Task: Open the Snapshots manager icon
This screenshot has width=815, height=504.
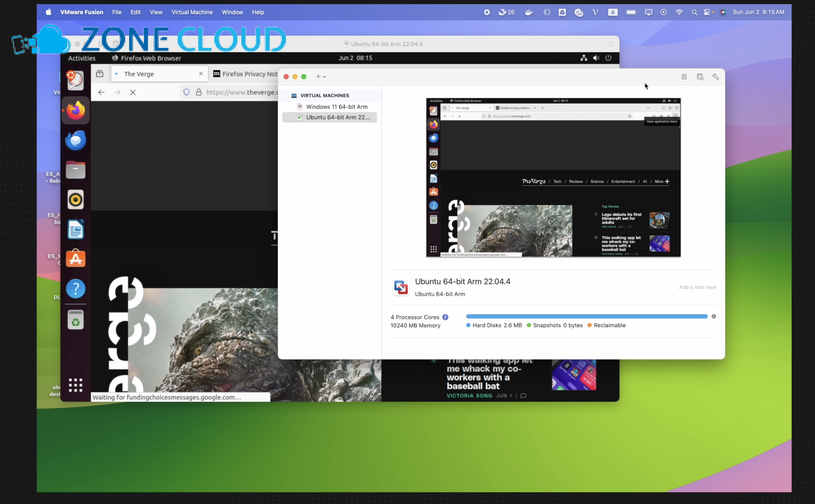Action: pyautogui.click(x=700, y=77)
